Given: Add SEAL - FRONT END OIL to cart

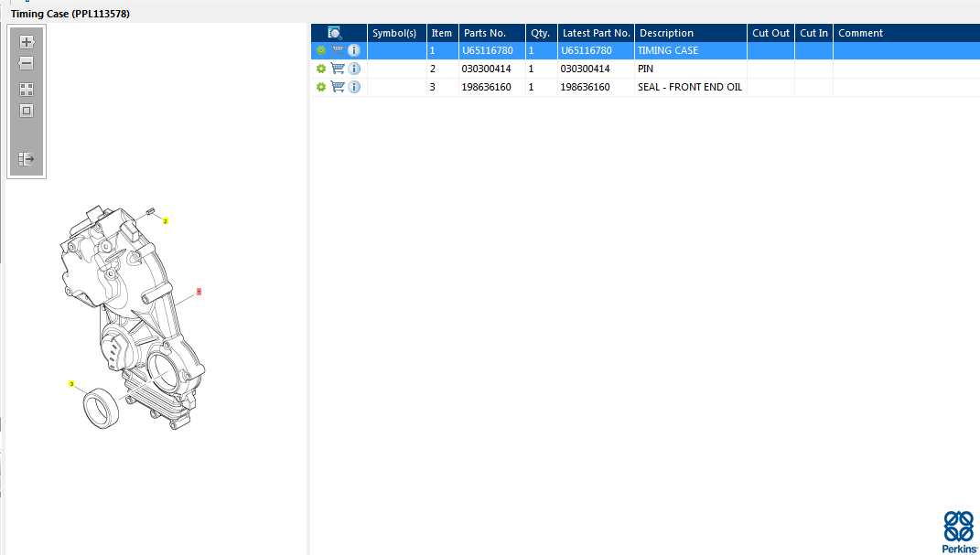Looking at the screenshot, I should pos(338,87).
